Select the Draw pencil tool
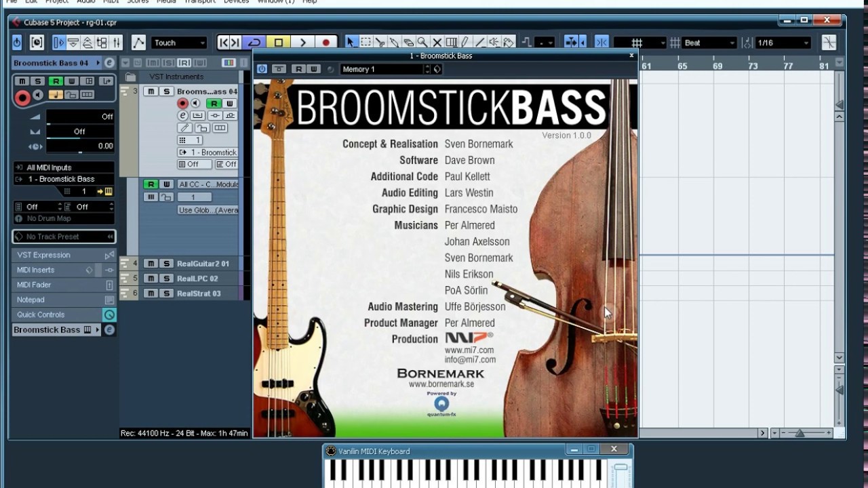 466,43
